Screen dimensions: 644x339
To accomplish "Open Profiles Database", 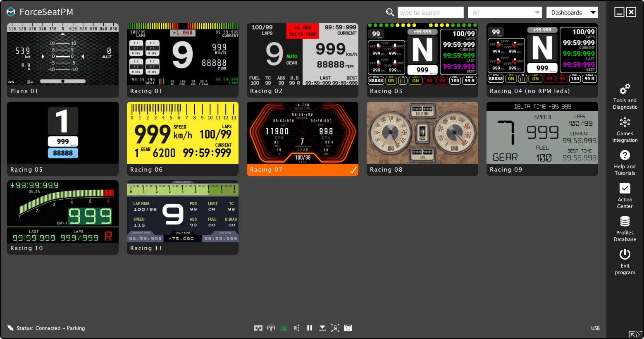I will tap(625, 229).
